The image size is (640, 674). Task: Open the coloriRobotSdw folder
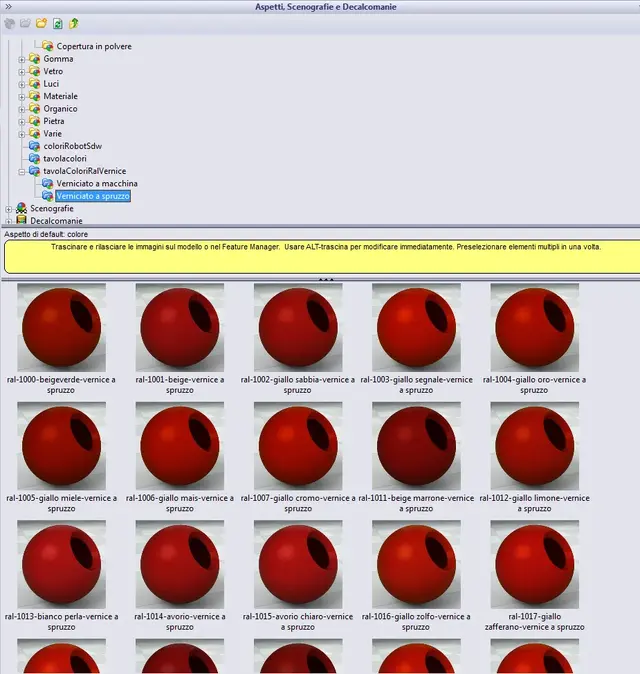72,146
